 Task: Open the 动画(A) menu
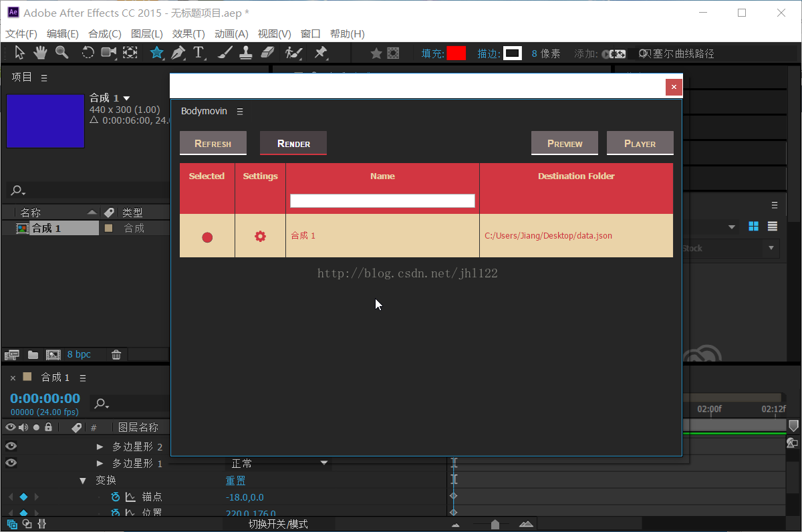click(x=231, y=33)
